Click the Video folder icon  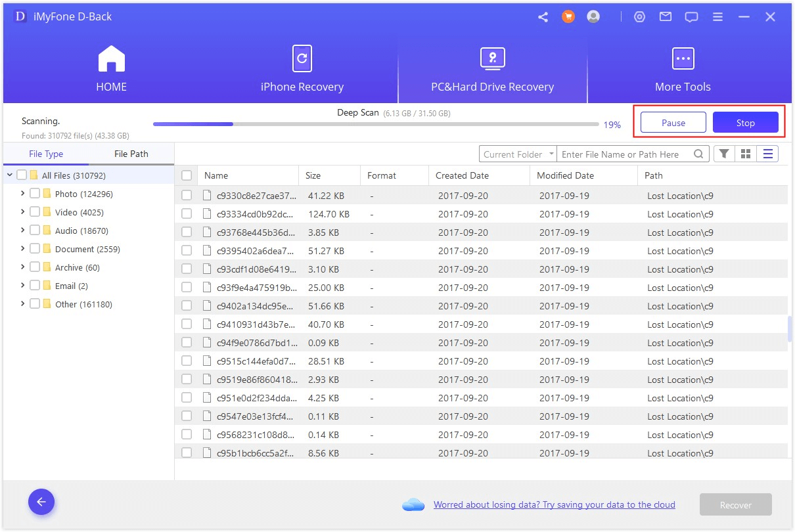(47, 212)
